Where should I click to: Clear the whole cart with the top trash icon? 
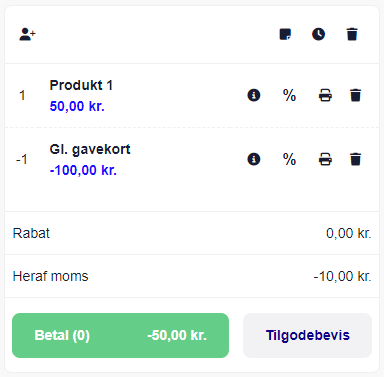(x=352, y=34)
